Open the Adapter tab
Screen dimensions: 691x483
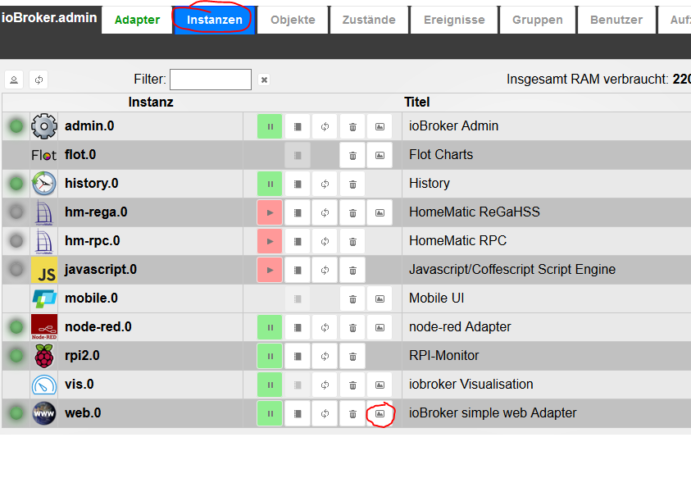click(137, 20)
